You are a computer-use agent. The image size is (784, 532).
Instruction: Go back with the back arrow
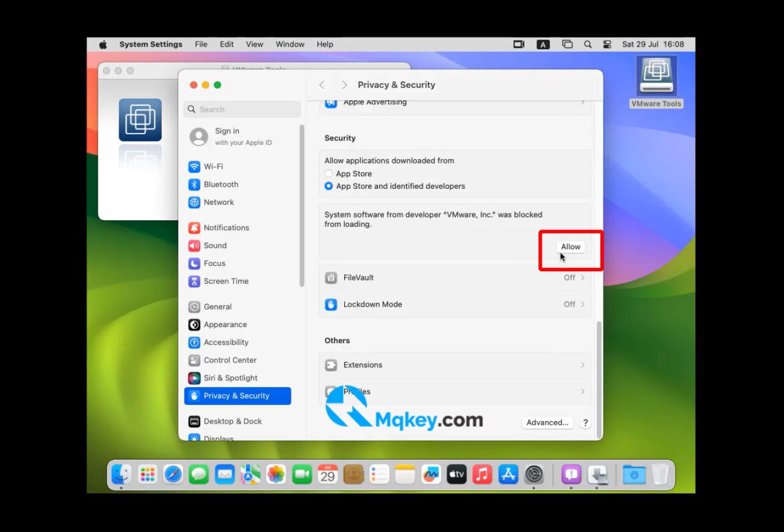coord(322,85)
